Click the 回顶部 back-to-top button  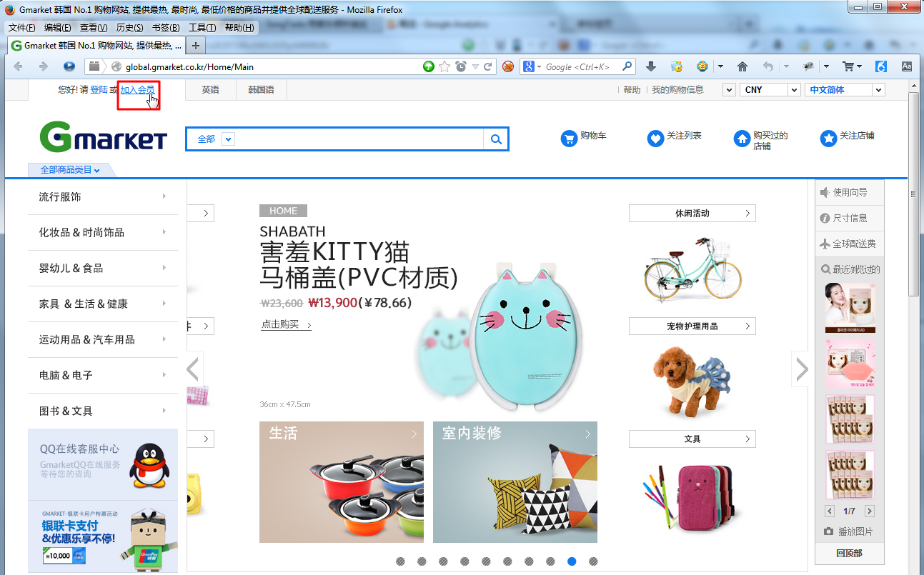click(849, 553)
